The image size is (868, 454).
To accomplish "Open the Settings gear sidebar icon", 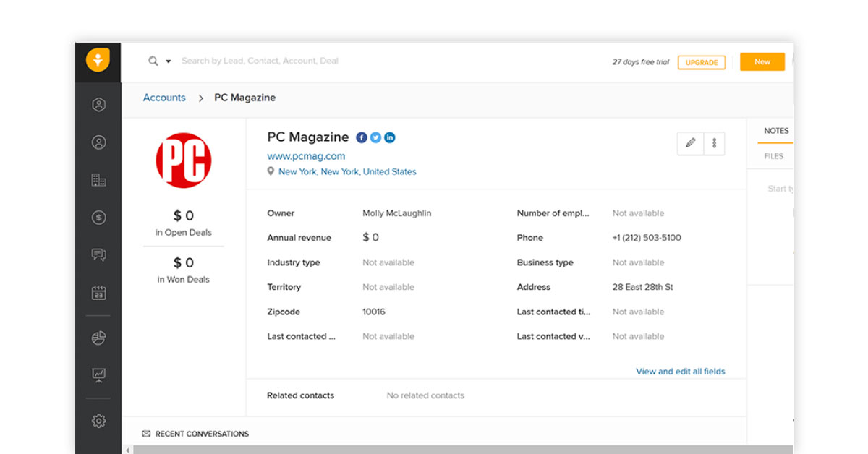I will click(99, 421).
